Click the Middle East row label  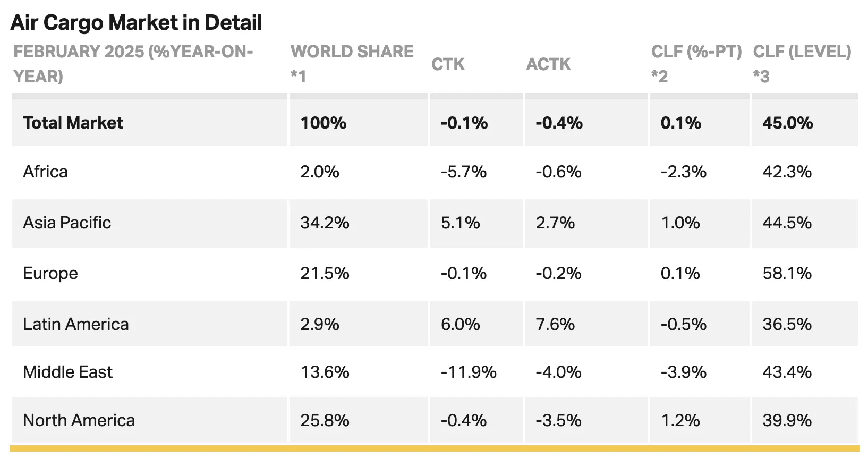click(x=67, y=372)
